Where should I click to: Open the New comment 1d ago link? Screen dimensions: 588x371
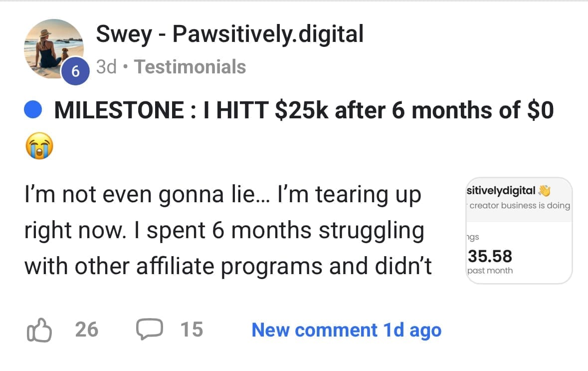[x=346, y=330]
